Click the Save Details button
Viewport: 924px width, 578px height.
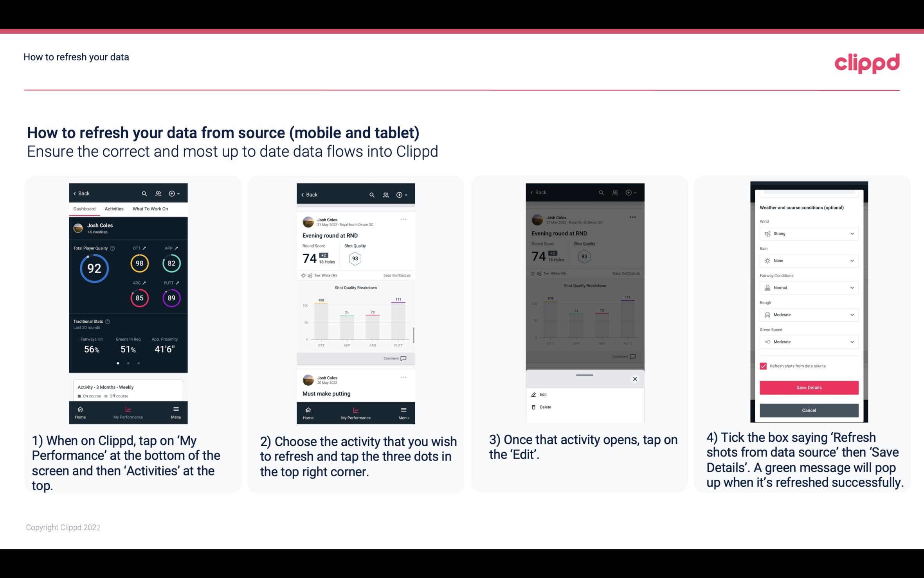point(808,388)
